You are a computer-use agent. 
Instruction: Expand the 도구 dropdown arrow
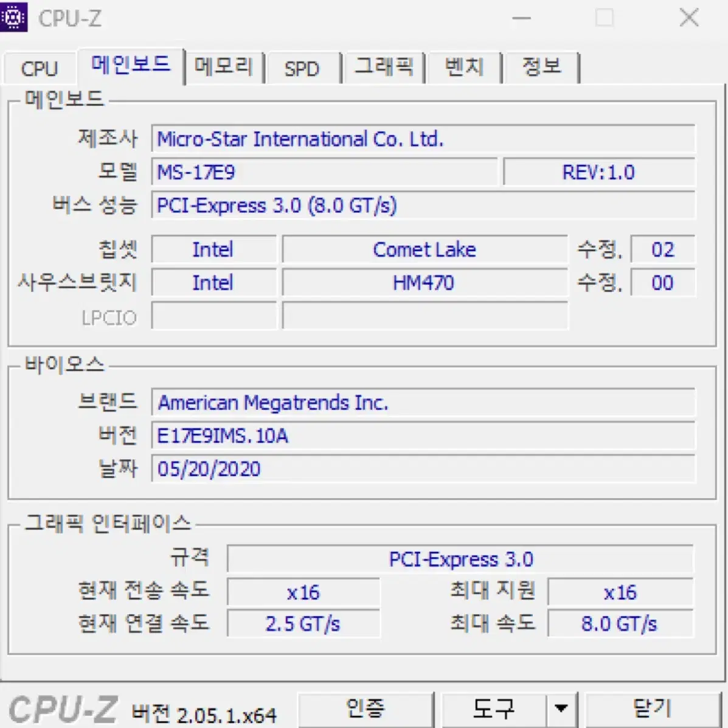[x=561, y=710]
